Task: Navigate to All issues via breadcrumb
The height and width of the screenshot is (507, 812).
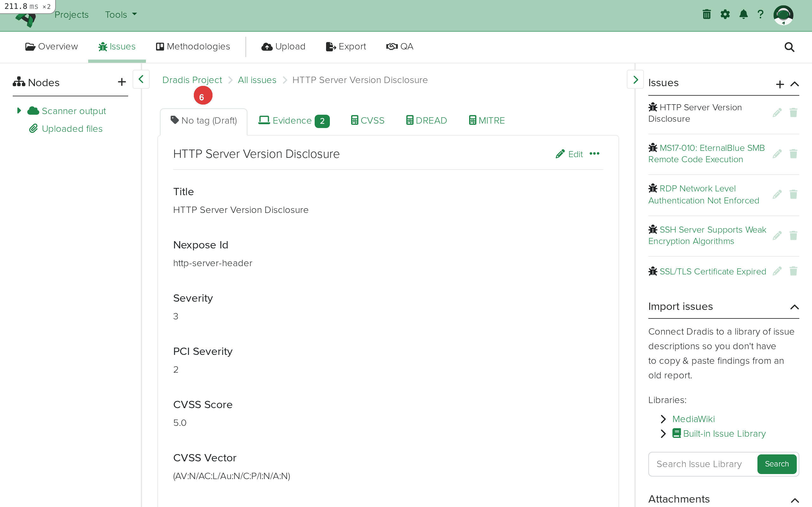Action: click(x=257, y=80)
